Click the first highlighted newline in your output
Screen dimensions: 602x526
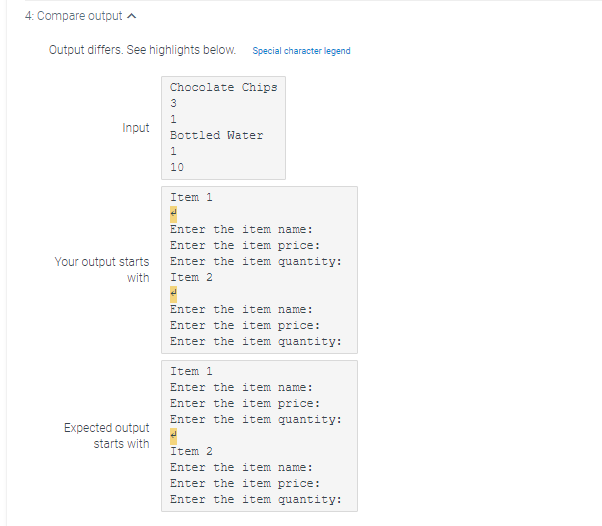click(174, 214)
